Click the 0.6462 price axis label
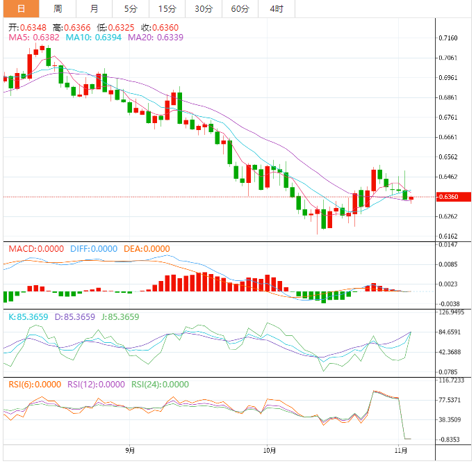The image size is (476, 466). [x=448, y=177]
